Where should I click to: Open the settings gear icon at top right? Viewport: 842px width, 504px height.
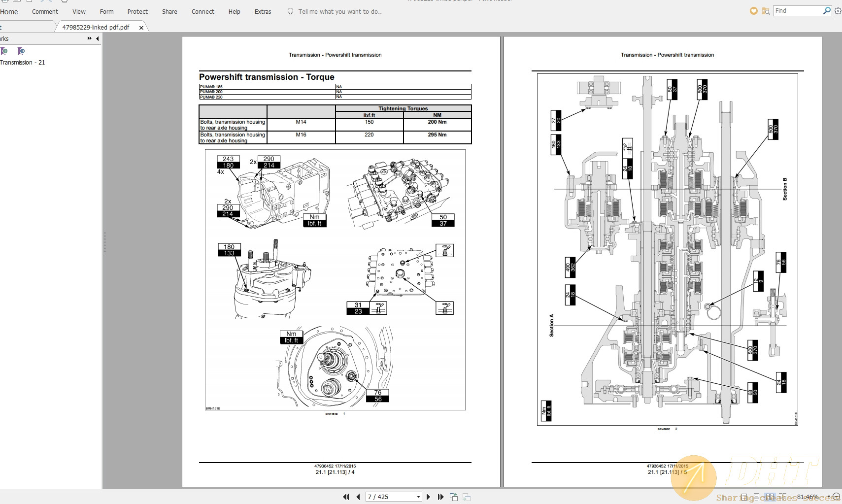pyautogui.click(x=838, y=10)
